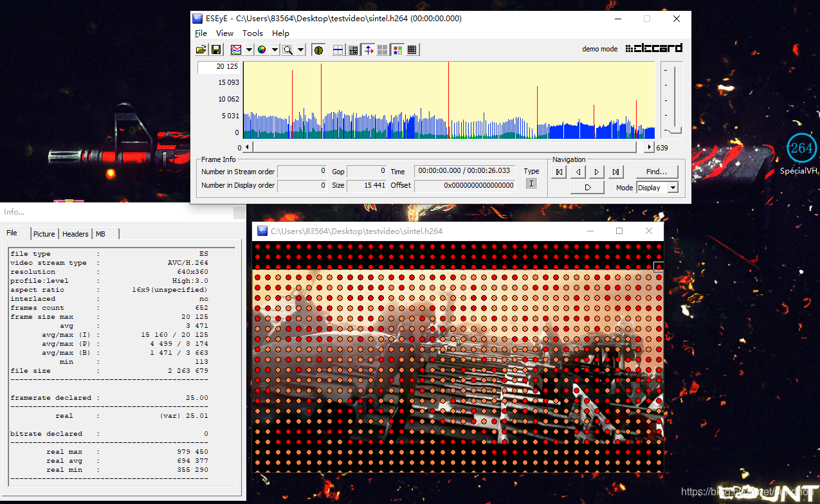This screenshot has width=820, height=504.
Task: Click the wide play button
Action: point(587,187)
